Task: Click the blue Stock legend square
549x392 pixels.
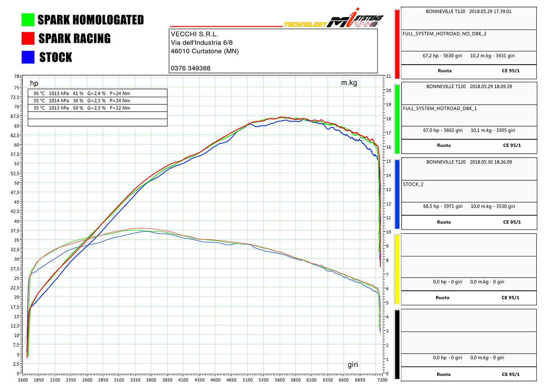Action: point(28,57)
